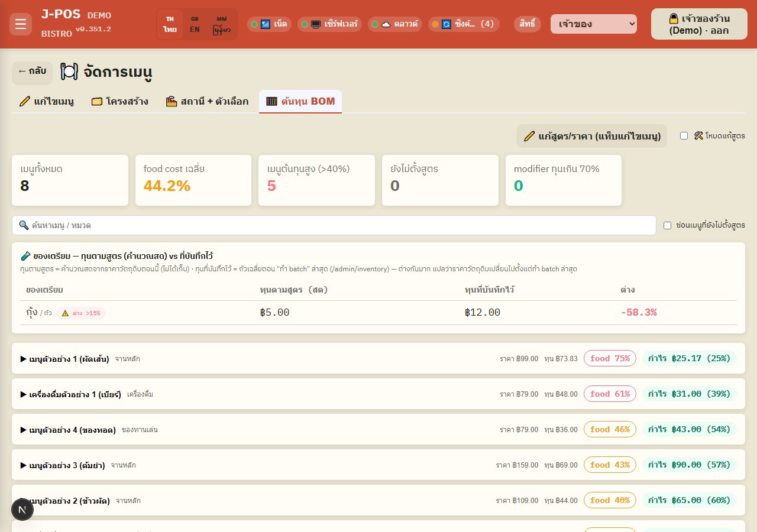Click the J-POS logo title
The image size is (757, 532).
[60, 14]
